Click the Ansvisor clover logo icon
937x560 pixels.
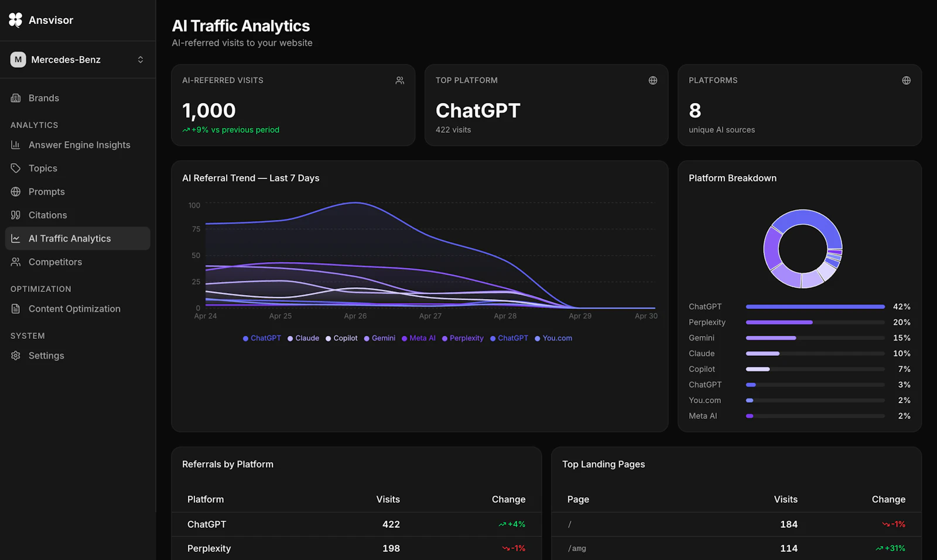point(16,20)
